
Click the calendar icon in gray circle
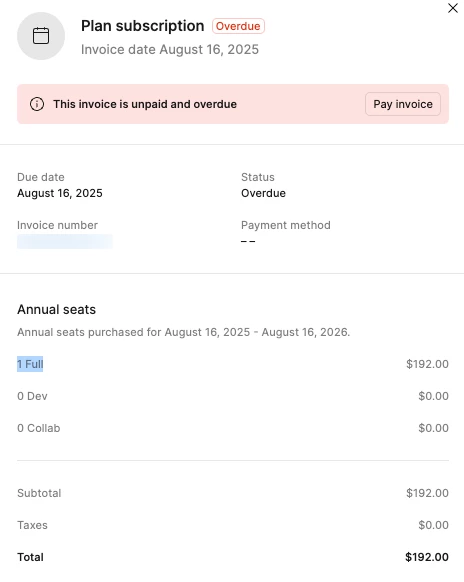tap(41, 36)
